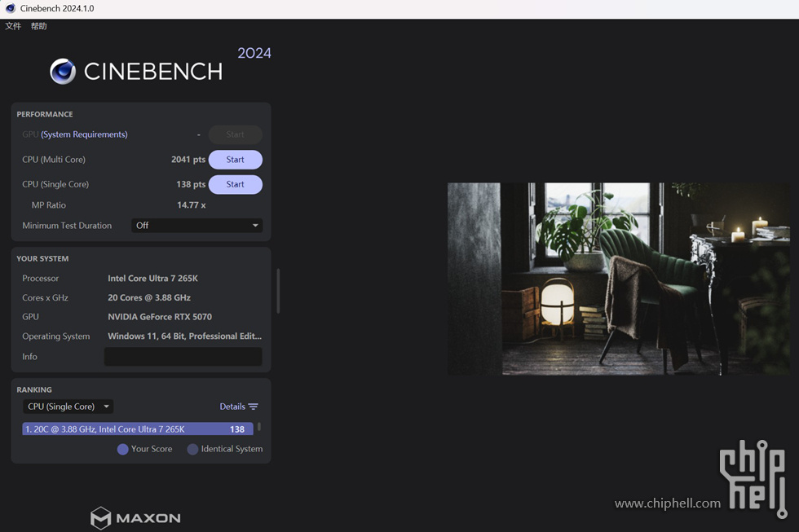Open the GPU System Requirements link

(84, 134)
